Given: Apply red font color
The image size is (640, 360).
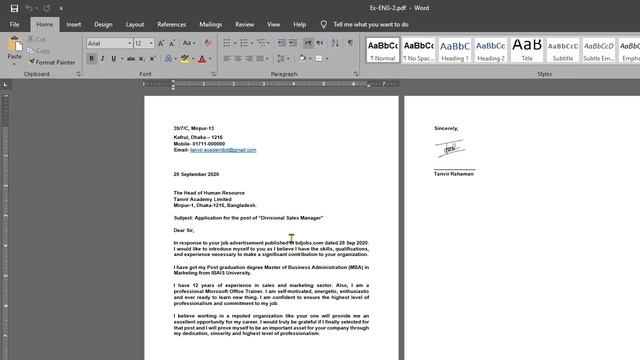Looking at the screenshot, I should point(202,59).
